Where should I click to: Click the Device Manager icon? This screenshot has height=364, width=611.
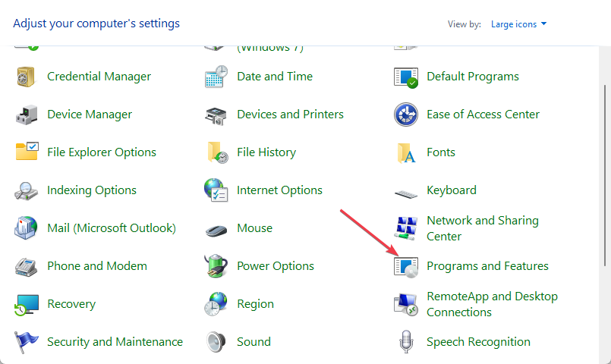click(x=27, y=115)
